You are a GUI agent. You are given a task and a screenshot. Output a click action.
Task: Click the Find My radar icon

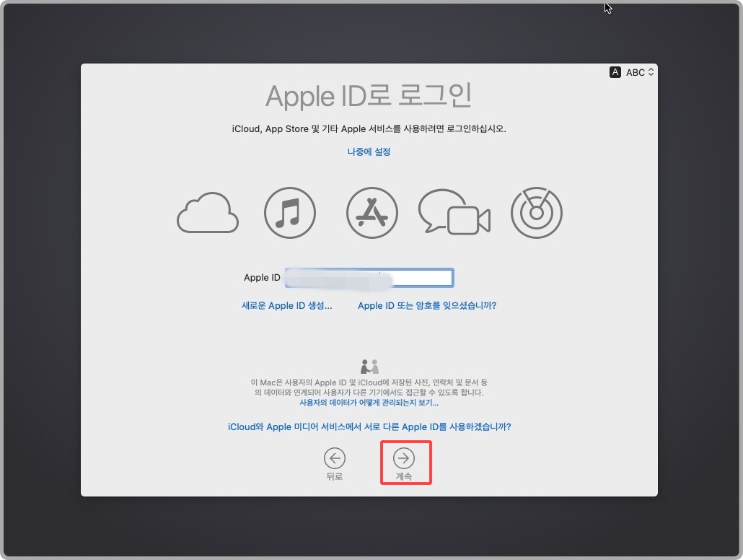point(537,212)
